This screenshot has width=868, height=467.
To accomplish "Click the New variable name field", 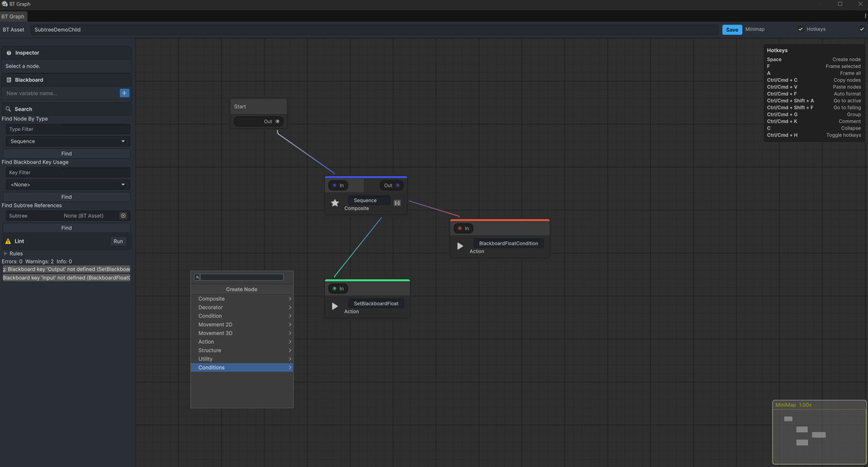I will (x=61, y=93).
